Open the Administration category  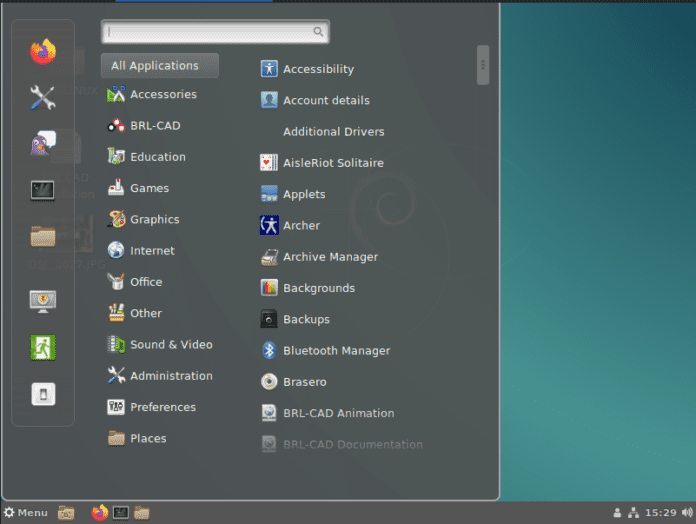160,376
